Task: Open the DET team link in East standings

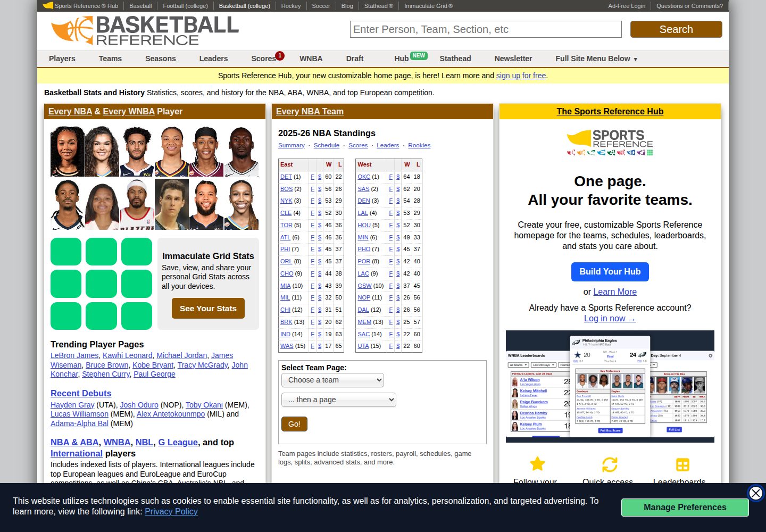Action: point(286,177)
